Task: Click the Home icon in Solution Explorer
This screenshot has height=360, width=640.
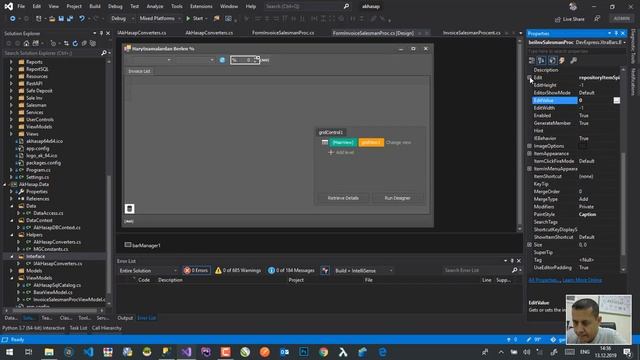Action: 26,43
